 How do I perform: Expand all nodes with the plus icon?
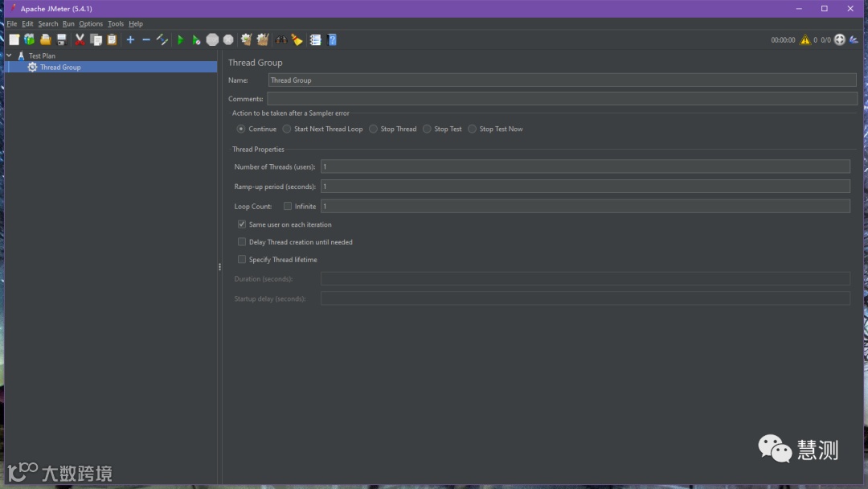[x=130, y=39]
